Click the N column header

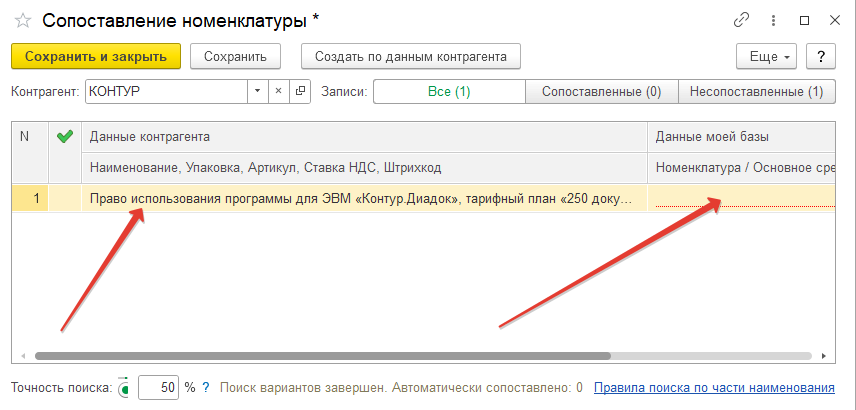click(x=30, y=152)
